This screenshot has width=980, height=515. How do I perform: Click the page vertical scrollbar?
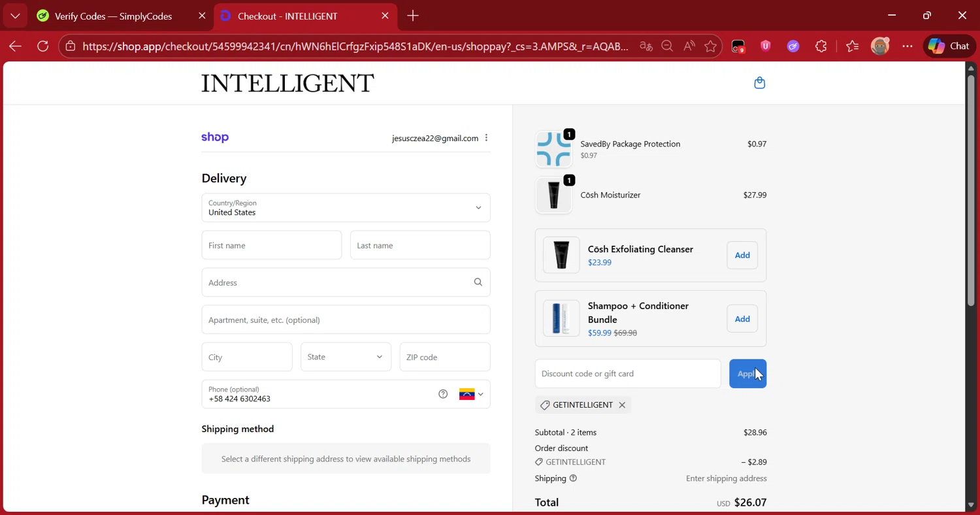pos(971,190)
